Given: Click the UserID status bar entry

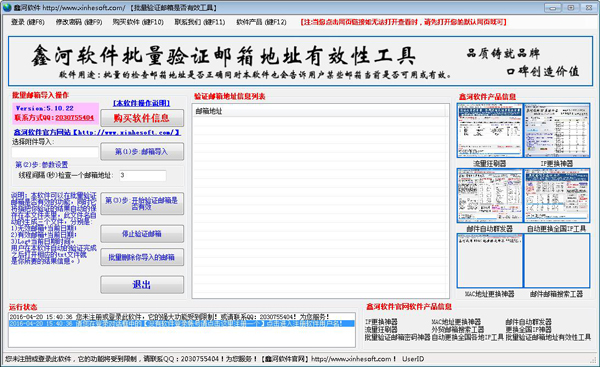Looking at the screenshot, I should [x=413, y=359].
